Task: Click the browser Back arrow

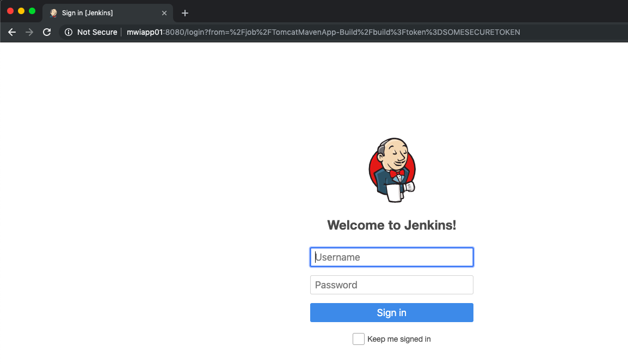Action: [x=12, y=32]
